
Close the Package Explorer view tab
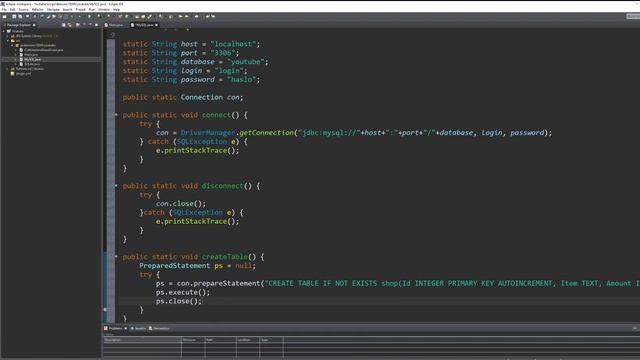tap(34, 25)
